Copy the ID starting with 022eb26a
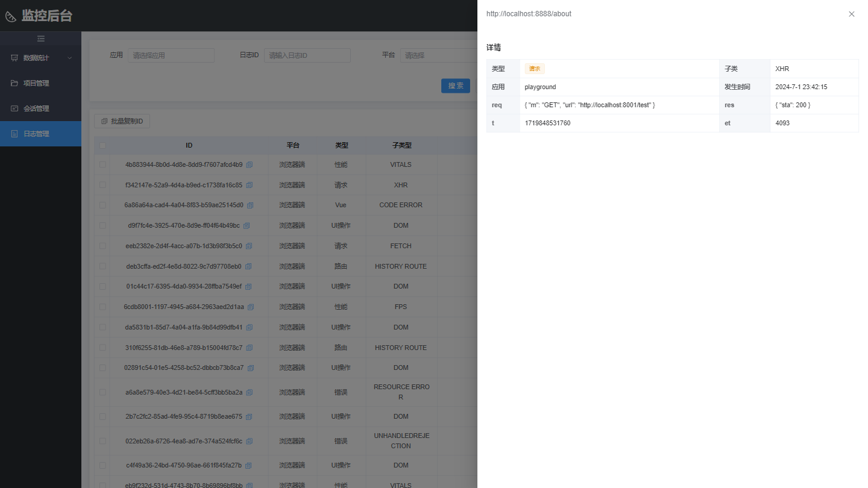Screen dimensions: 868x488 (250, 441)
